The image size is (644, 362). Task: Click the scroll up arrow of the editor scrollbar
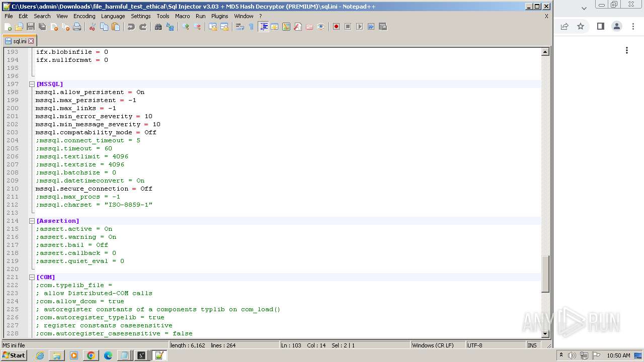click(545, 52)
